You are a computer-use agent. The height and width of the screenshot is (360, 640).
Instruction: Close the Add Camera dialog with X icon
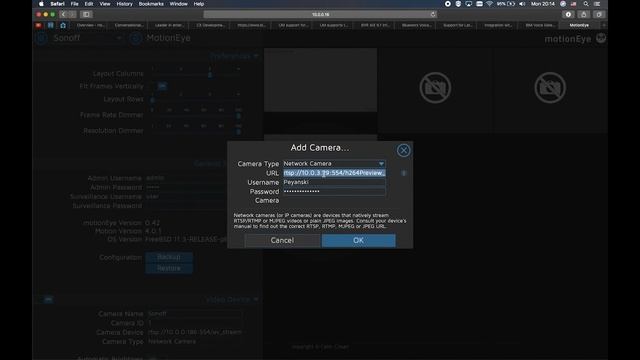(403, 150)
